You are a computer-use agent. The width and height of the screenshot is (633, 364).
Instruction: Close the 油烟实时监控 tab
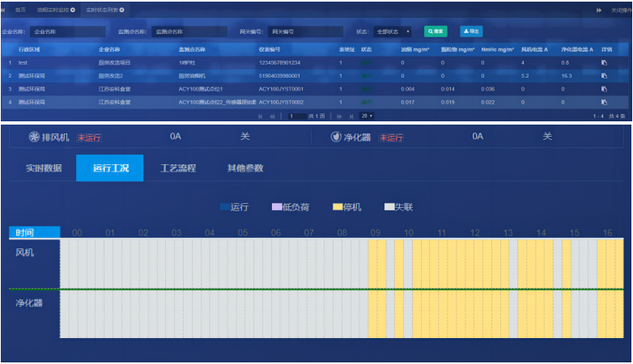point(73,10)
